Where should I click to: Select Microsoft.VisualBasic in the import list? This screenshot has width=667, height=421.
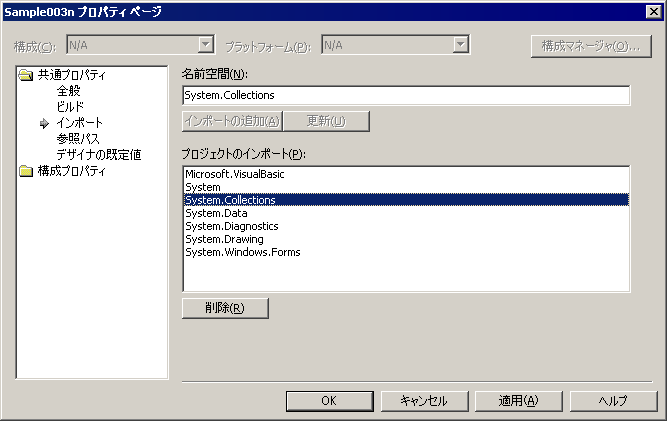pyautogui.click(x=406, y=174)
